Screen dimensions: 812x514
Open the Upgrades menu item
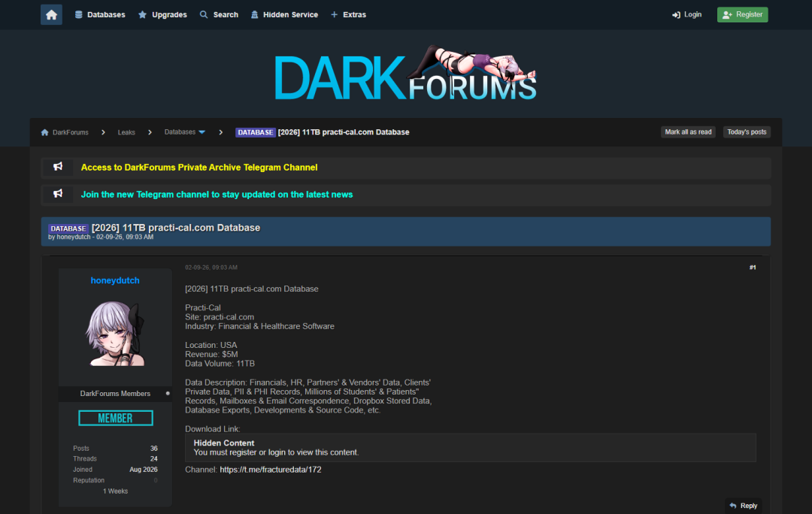(162, 14)
